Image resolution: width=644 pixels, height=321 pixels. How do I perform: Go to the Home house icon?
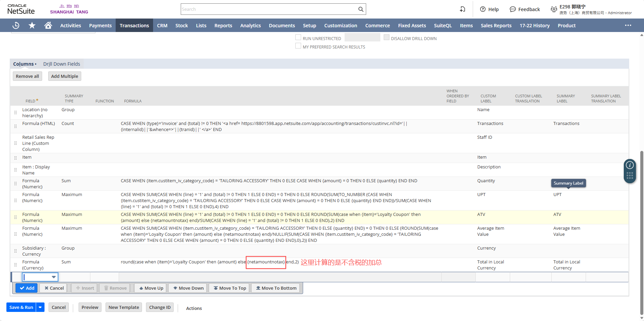pos(48,25)
